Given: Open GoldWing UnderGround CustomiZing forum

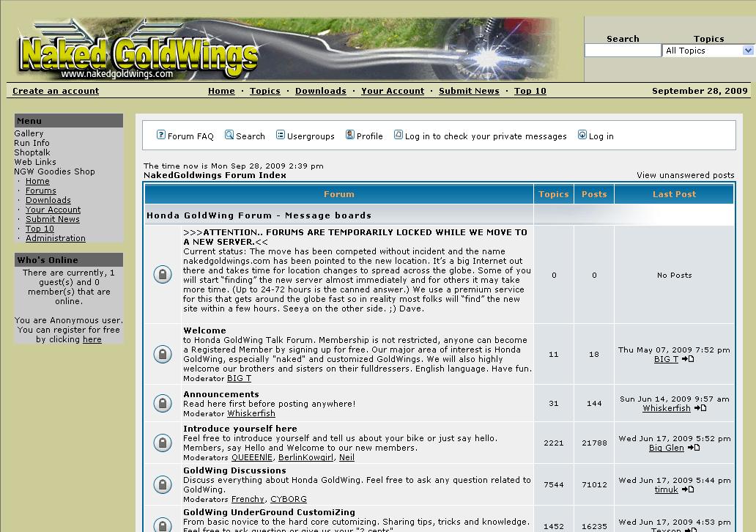Looking at the screenshot, I should coord(269,512).
